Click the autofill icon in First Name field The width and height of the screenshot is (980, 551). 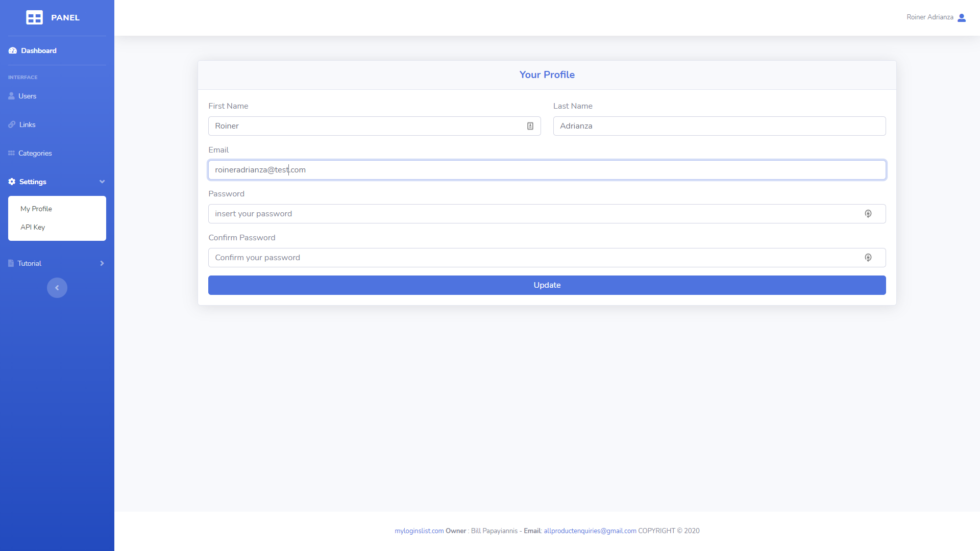pyautogui.click(x=530, y=126)
